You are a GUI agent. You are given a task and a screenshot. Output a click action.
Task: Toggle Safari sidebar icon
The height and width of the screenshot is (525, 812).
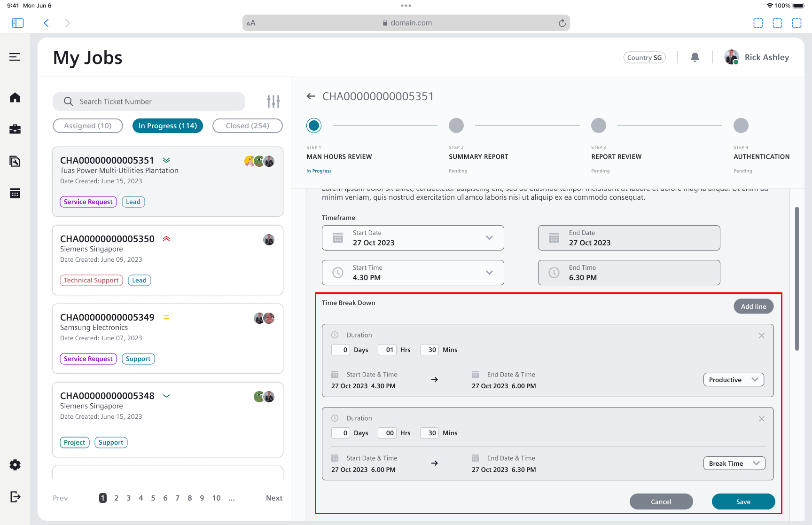pyautogui.click(x=18, y=23)
